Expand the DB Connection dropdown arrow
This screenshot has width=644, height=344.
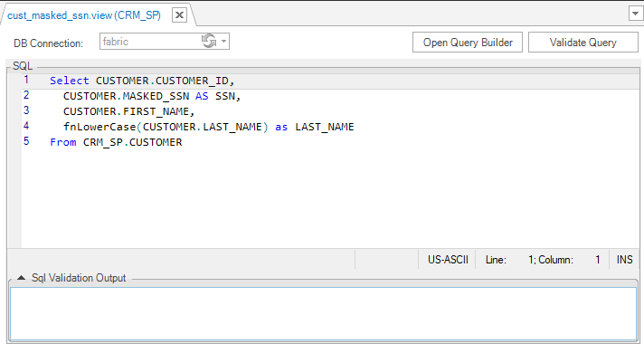[223, 41]
